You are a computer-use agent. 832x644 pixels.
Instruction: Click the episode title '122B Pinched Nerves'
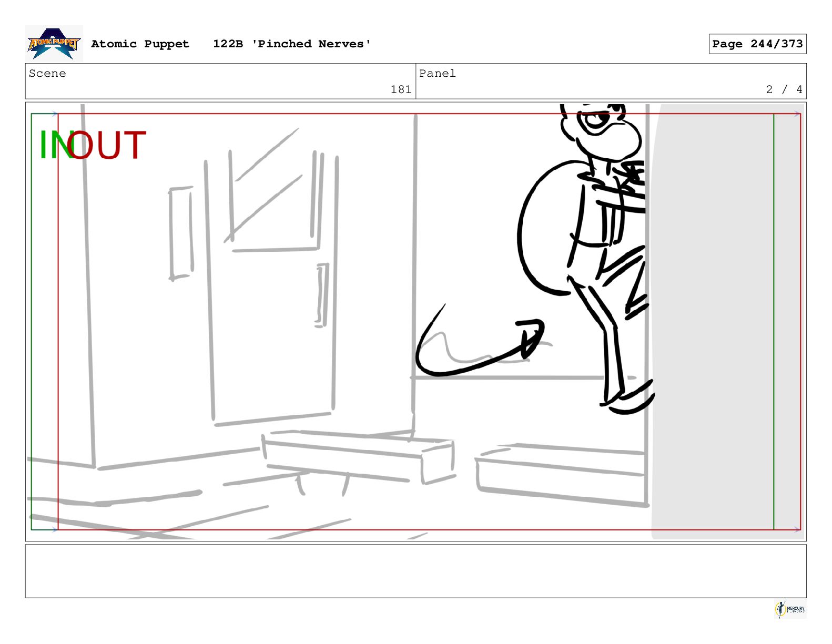292,44
